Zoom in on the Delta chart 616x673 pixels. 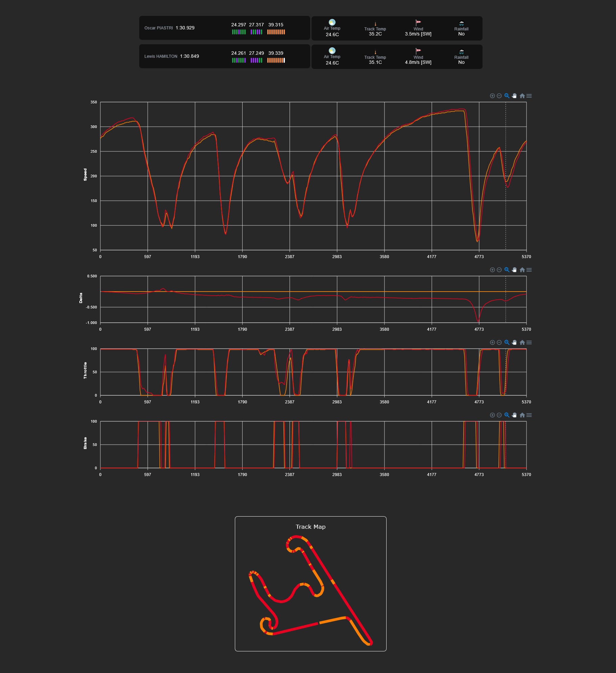pyautogui.click(x=492, y=270)
